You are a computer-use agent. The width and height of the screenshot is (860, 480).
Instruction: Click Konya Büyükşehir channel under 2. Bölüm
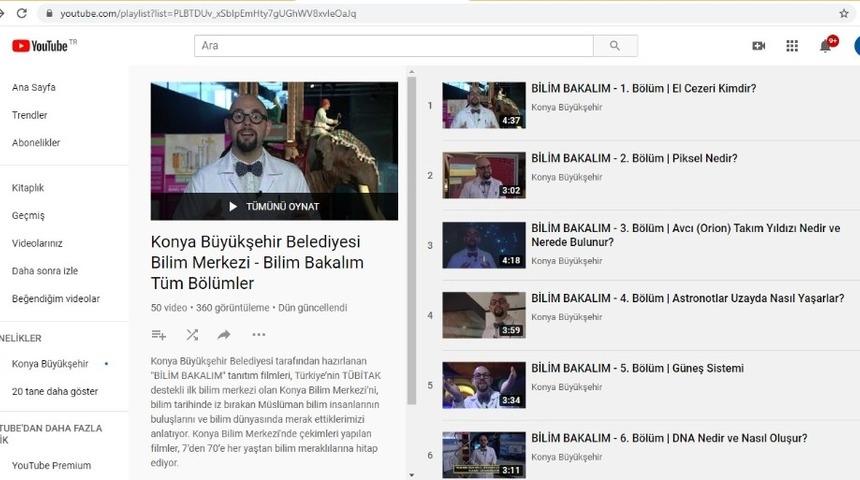pyautogui.click(x=567, y=177)
